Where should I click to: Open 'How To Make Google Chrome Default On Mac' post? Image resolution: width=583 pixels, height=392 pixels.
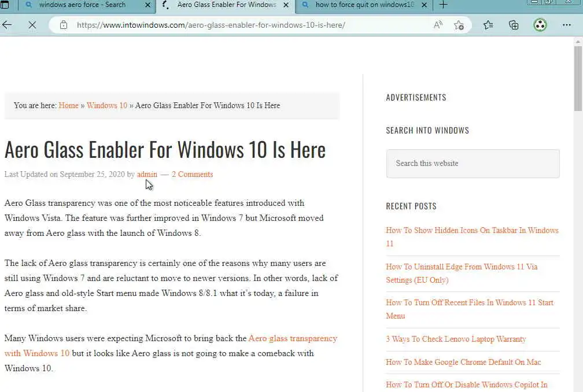point(463,363)
